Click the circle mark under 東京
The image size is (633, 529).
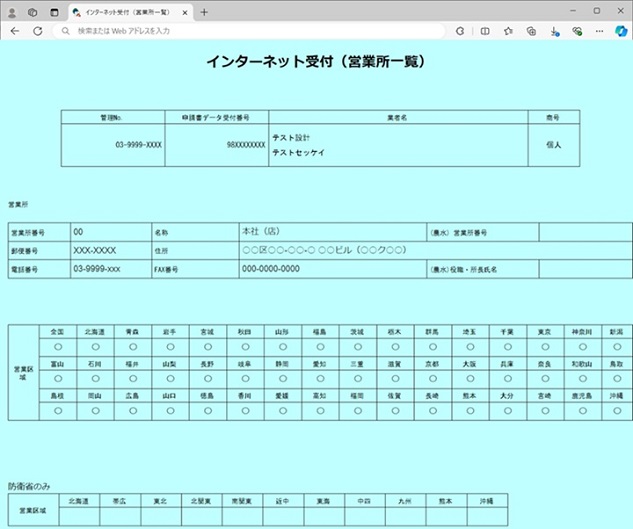point(545,346)
